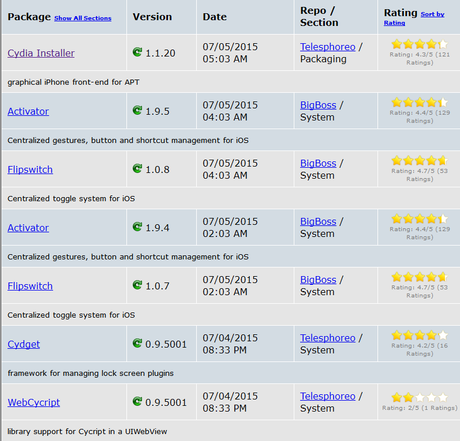The image size is (460, 441).
Task: Open the Cydget package link
Action: click(x=24, y=344)
